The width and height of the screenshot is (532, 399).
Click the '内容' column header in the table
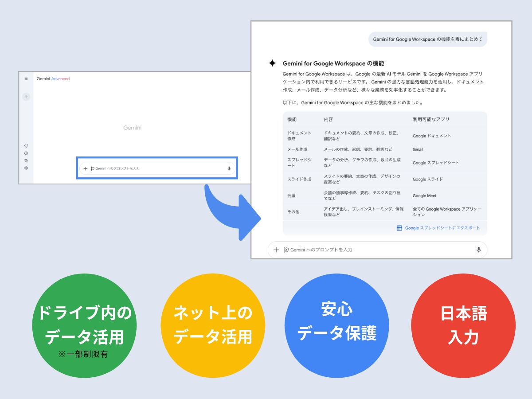[329, 119]
